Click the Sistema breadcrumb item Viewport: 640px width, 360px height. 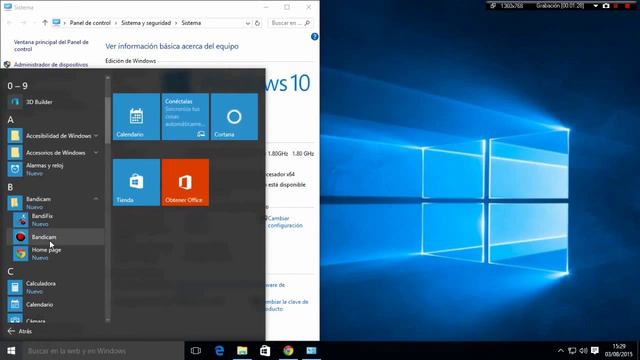coord(191,23)
